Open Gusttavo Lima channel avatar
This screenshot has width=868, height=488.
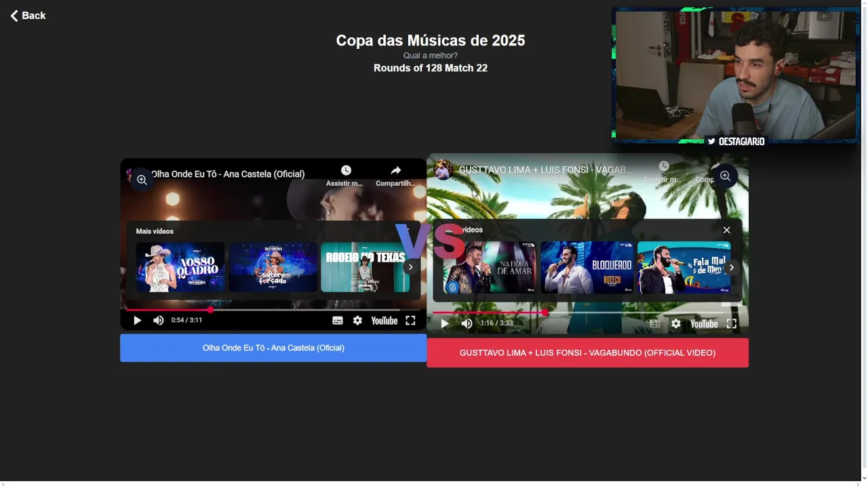pos(443,169)
